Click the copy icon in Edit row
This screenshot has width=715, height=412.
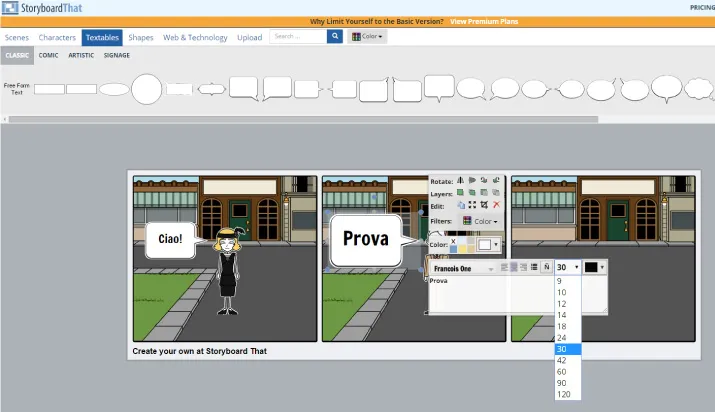(x=460, y=205)
